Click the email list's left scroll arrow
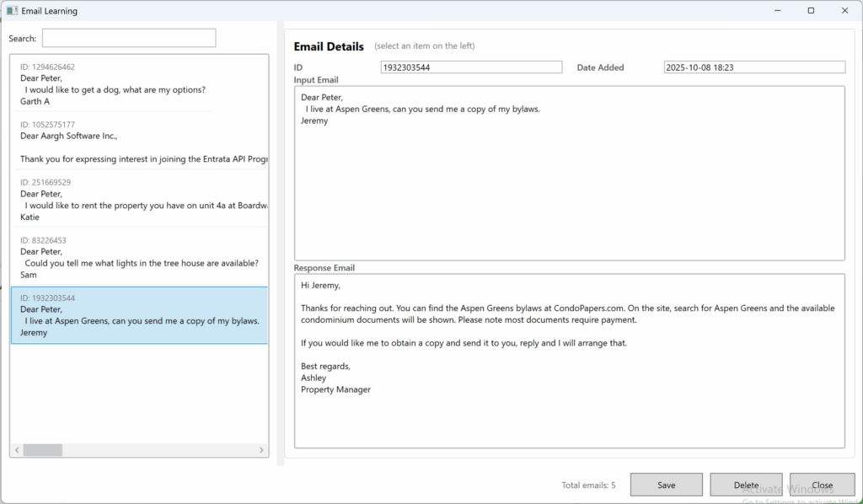The width and height of the screenshot is (863, 504). tap(16, 450)
